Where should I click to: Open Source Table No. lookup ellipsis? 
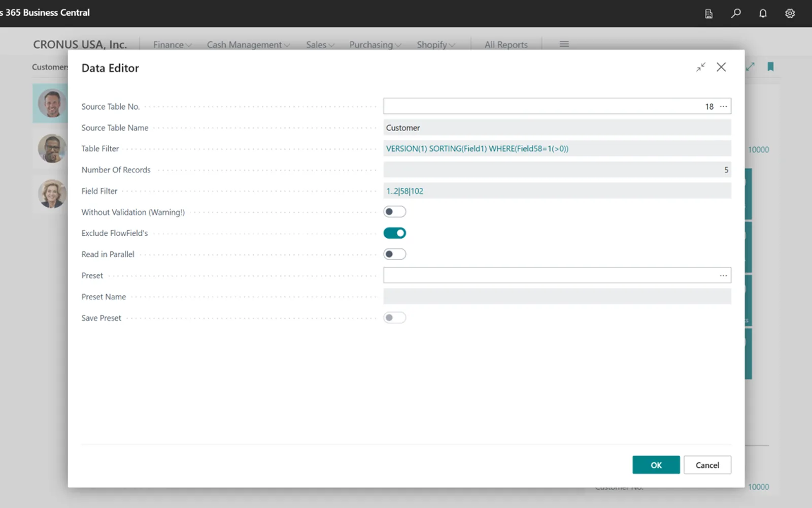click(x=723, y=106)
